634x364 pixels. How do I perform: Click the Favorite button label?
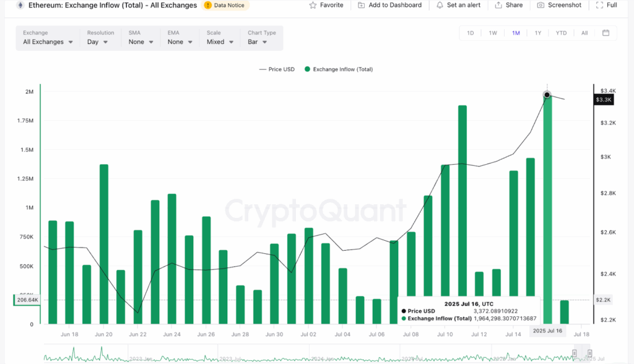point(332,5)
